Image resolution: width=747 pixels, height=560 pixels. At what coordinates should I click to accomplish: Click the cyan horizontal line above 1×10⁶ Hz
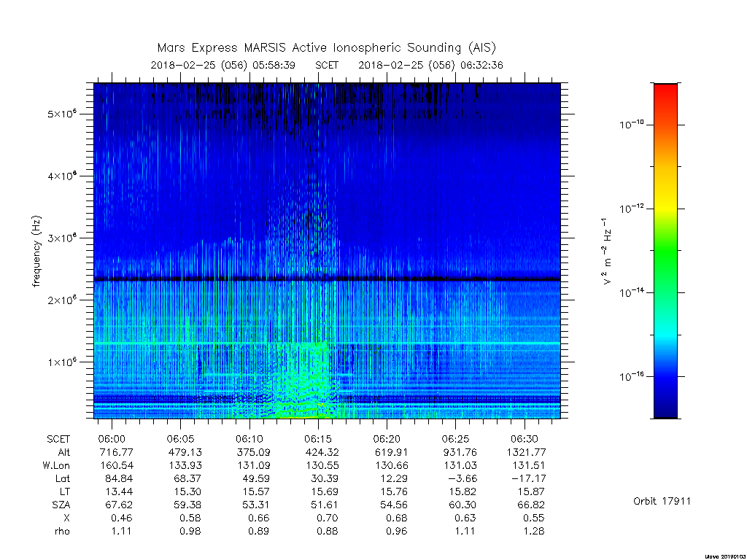click(327, 343)
